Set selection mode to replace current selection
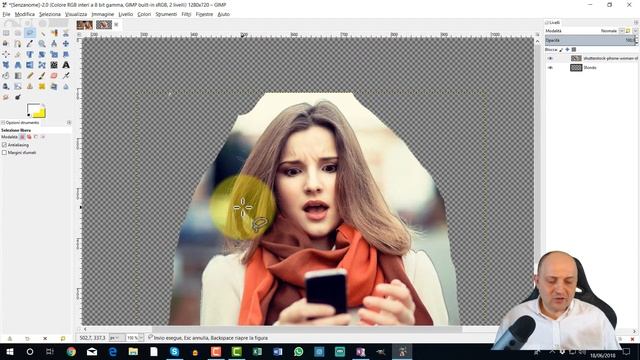Image resolution: width=640 pixels, height=360 pixels. tap(22, 137)
